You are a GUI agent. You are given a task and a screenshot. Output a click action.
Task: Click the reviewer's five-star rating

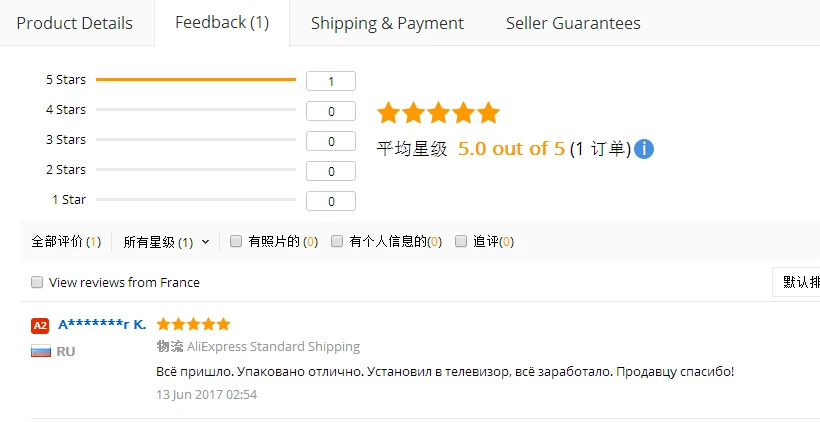[193, 324]
